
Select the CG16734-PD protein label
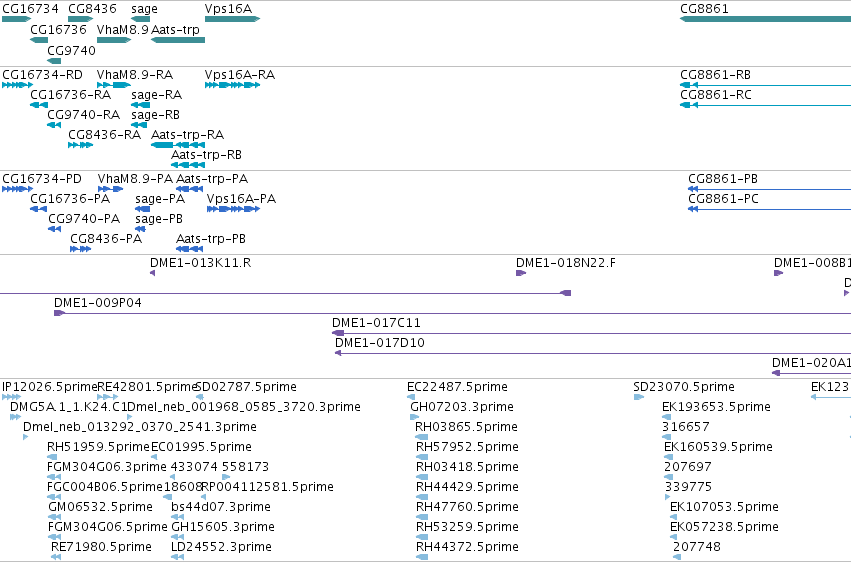click(x=42, y=179)
